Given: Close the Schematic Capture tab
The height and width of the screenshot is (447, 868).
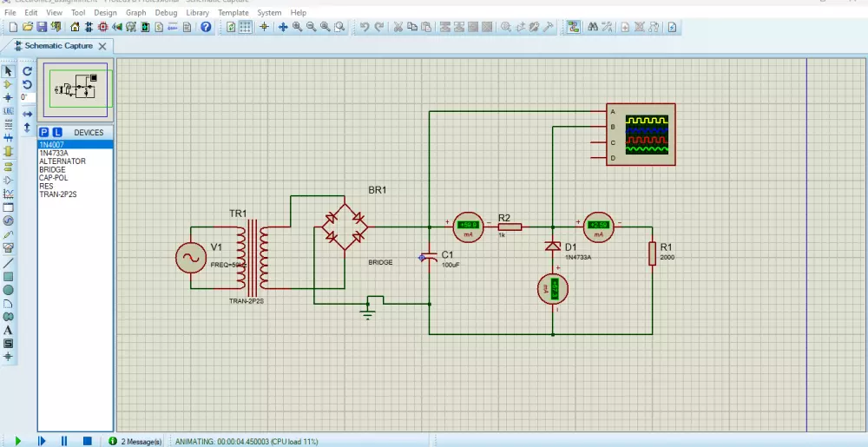Looking at the screenshot, I should [x=102, y=46].
